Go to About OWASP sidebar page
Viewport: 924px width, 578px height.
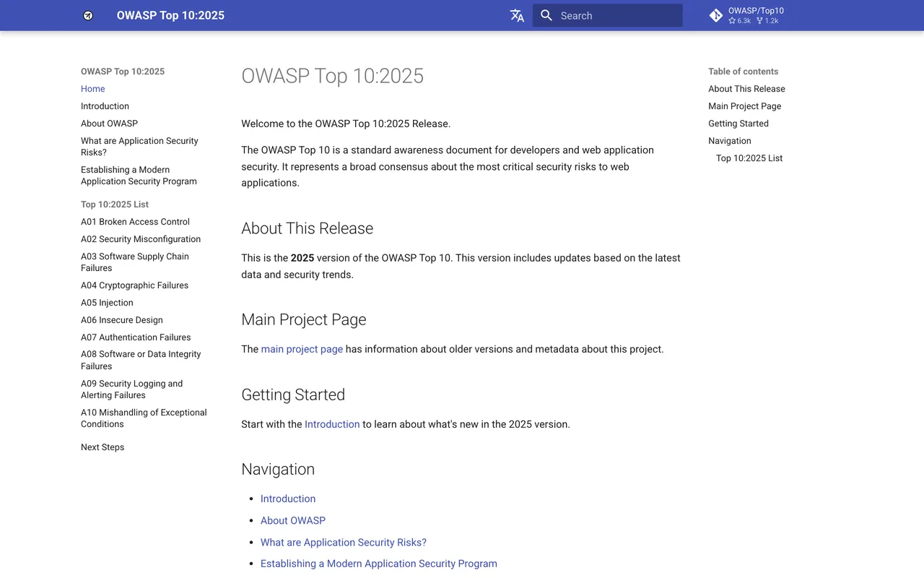(109, 124)
